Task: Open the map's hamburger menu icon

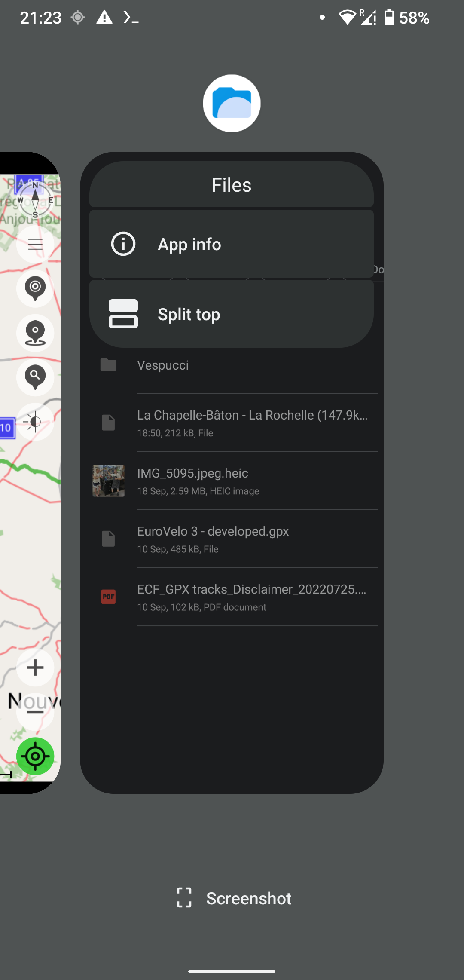Action: point(35,244)
